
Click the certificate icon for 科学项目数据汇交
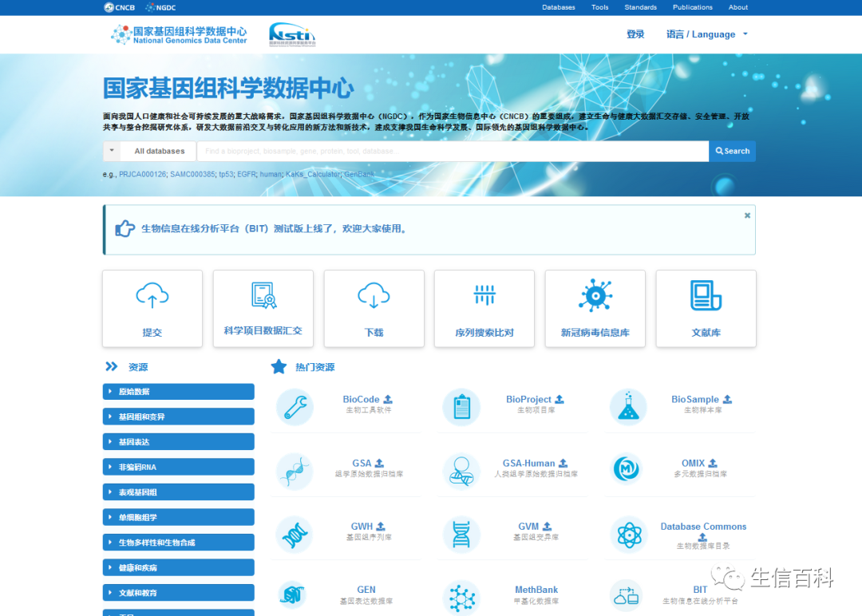tap(263, 295)
